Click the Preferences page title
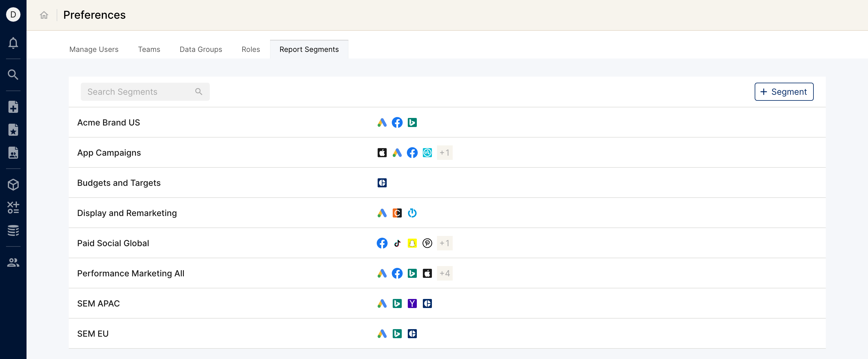 (94, 15)
